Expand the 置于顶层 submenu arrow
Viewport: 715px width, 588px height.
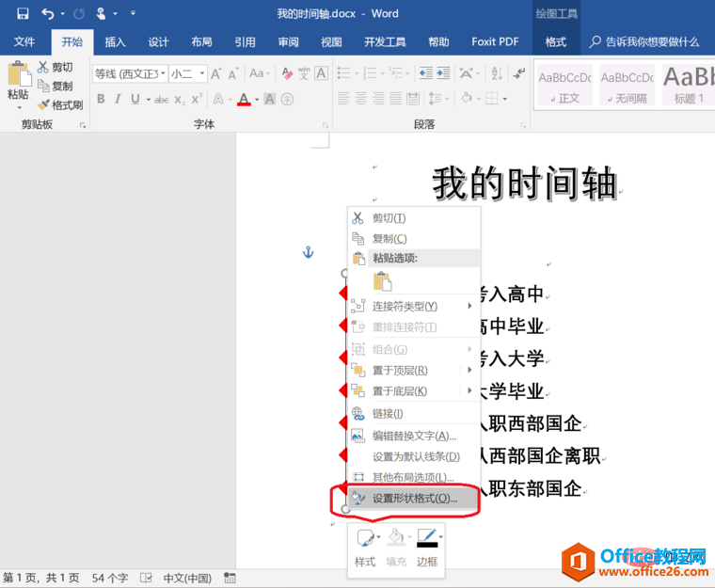(x=469, y=370)
